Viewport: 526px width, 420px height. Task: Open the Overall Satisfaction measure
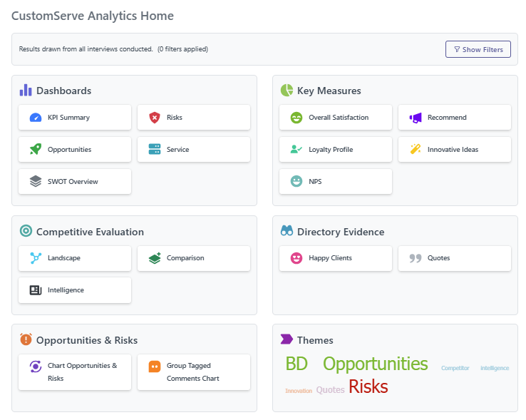pyautogui.click(x=336, y=118)
